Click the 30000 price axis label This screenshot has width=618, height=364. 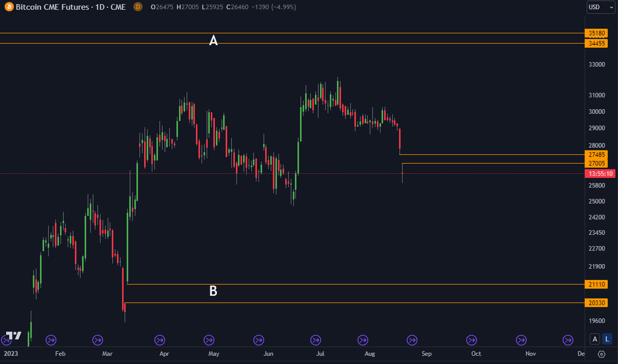[x=597, y=111]
